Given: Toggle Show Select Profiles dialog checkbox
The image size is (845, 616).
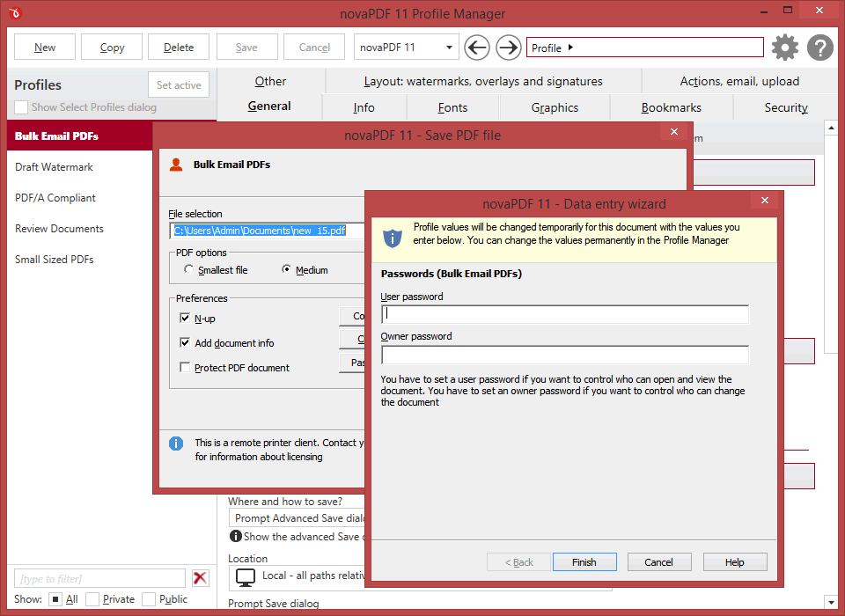Looking at the screenshot, I should click(x=21, y=107).
